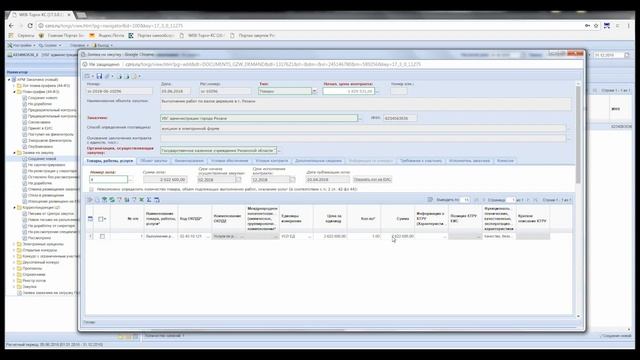Close the WEB-Торги-КС browser tab
The height and width of the screenshot is (360, 640).
69,15
